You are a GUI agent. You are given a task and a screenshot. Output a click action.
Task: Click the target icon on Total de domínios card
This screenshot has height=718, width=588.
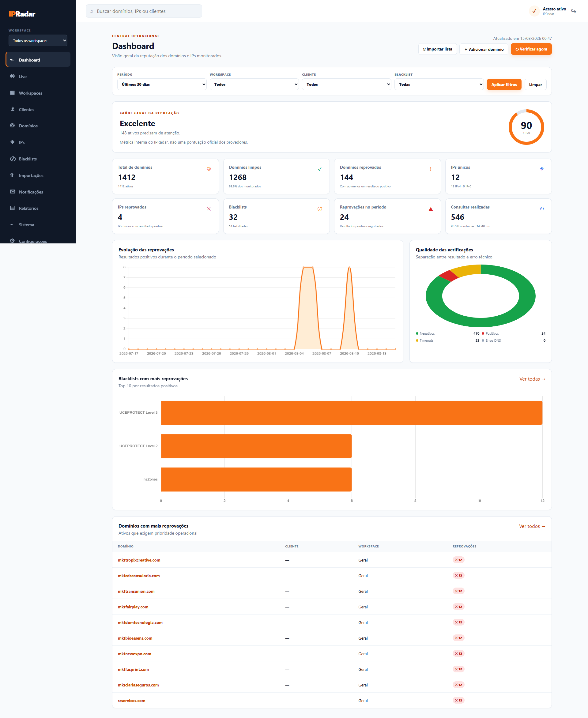click(209, 169)
